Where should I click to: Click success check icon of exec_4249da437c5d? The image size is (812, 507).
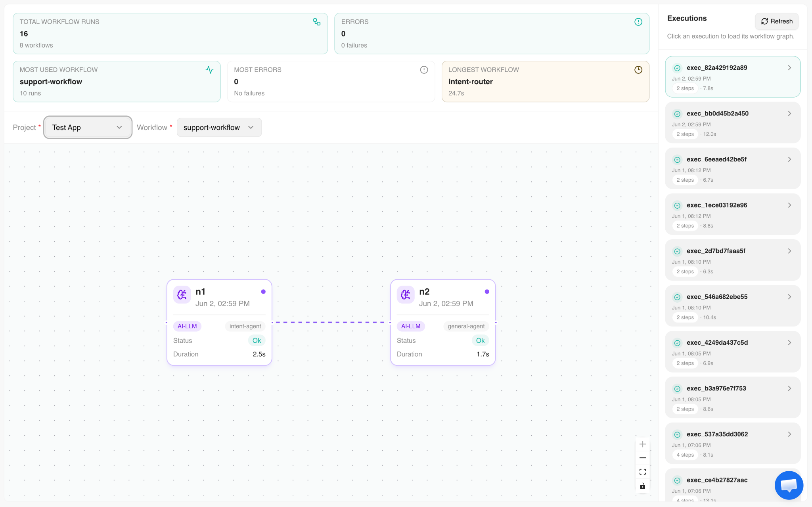(678, 343)
